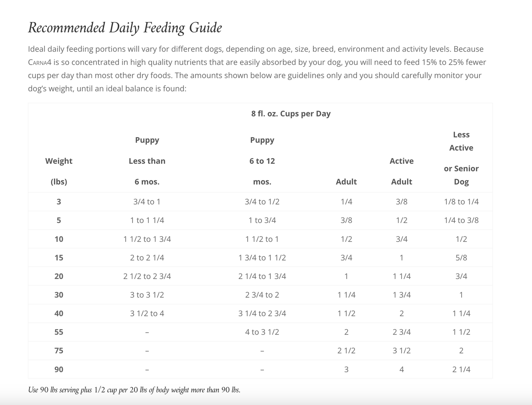This screenshot has width=532, height=405.
Task: Click the 'Puppy Less than 6 mos.' column header
Action: tap(147, 161)
